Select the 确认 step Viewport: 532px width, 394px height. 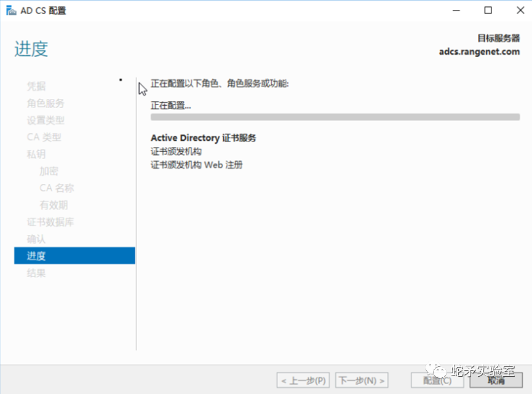[x=36, y=238]
